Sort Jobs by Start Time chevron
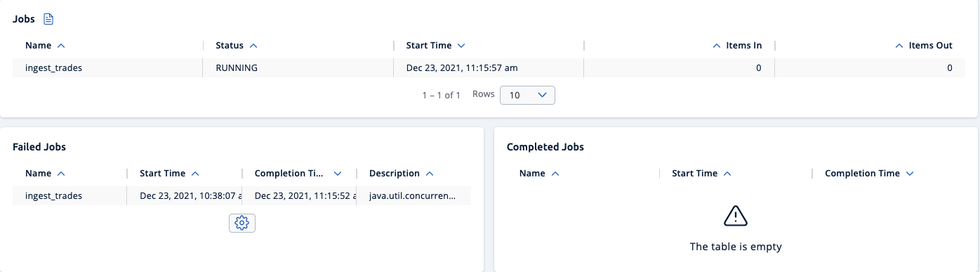The width and height of the screenshot is (980, 272). (461, 46)
